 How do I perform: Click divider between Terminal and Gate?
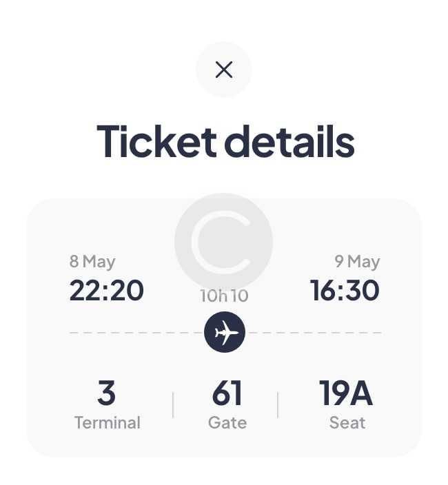coord(173,404)
